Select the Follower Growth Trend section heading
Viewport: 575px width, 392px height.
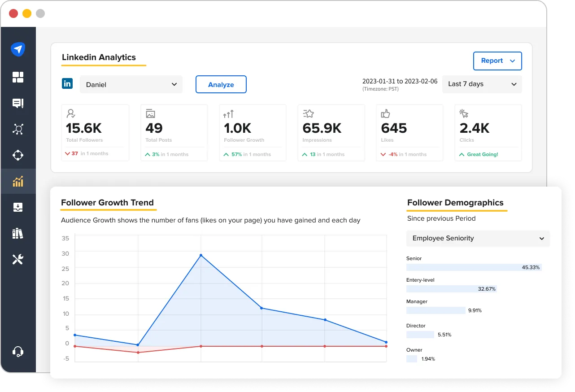coord(108,202)
